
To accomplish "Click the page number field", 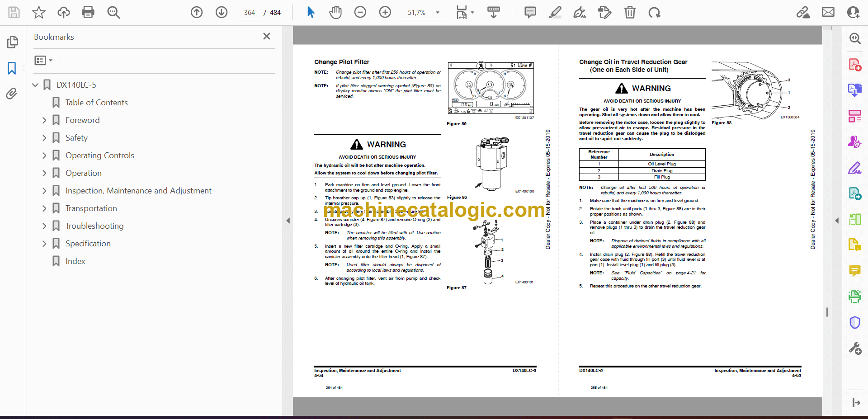I will tap(250, 13).
